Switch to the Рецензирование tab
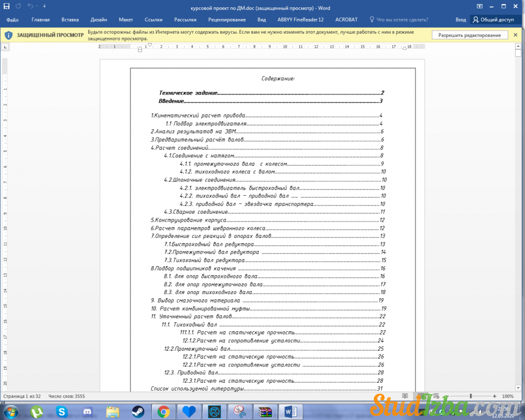This screenshot has height=420, width=525. point(227,20)
